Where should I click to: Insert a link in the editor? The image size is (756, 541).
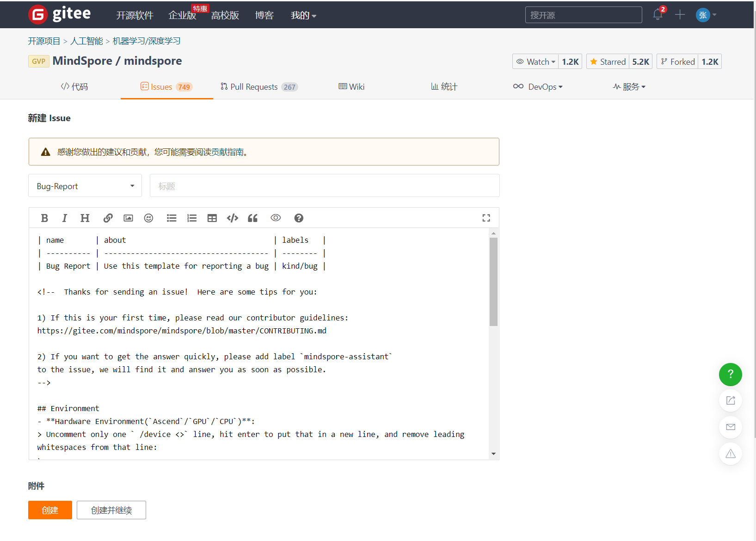click(x=108, y=218)
